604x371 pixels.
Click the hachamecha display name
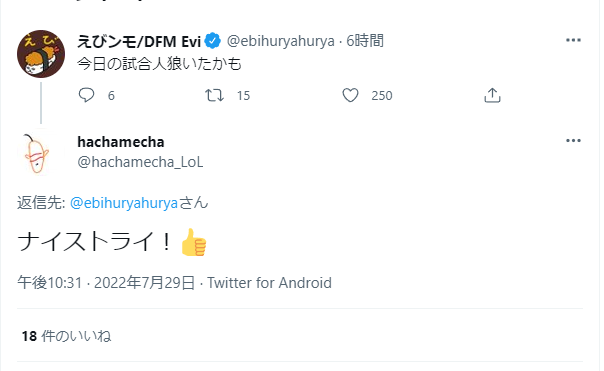(121, 142)
